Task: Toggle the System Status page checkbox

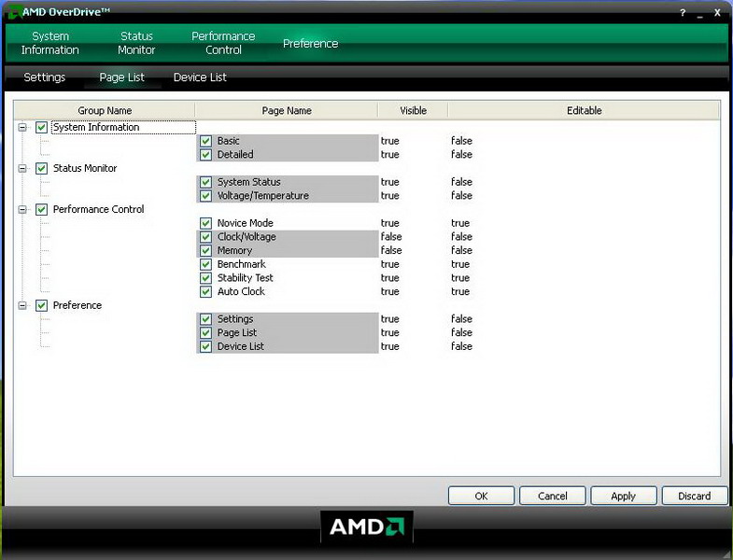Action: tap(205, 182)
